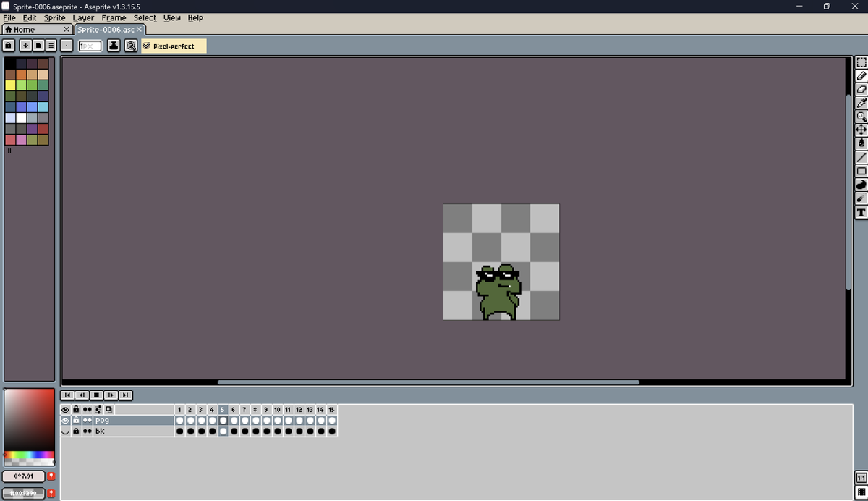
Task: Select the Rectangle shape tool
Action: pyautogui.click(x=861, y=171)
